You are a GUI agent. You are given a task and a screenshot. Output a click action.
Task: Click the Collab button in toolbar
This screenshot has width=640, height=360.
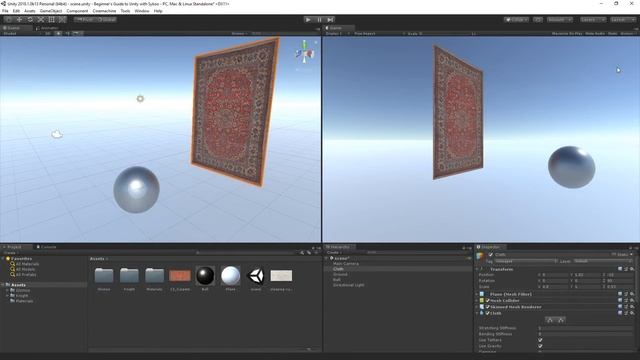point(516,19)
